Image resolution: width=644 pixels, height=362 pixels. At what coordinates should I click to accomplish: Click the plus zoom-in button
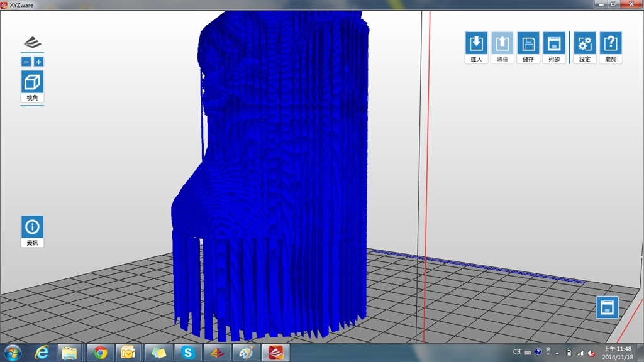38,62
